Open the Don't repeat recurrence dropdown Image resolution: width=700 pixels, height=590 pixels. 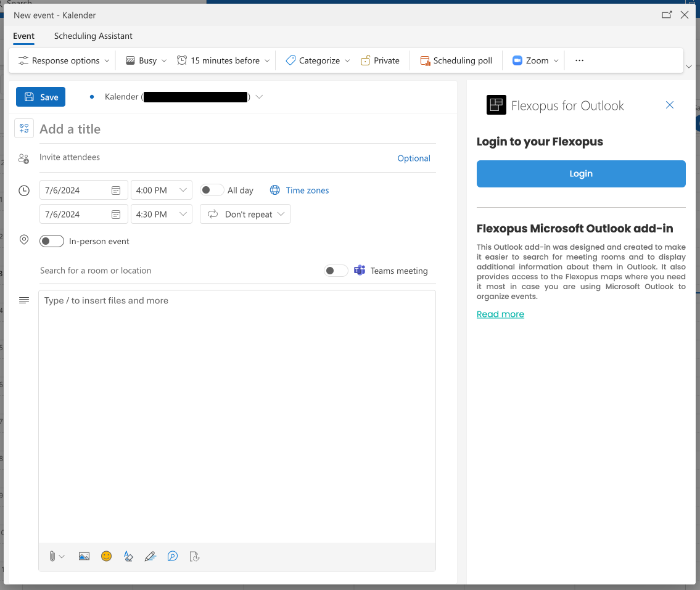(x=245, y=215)
